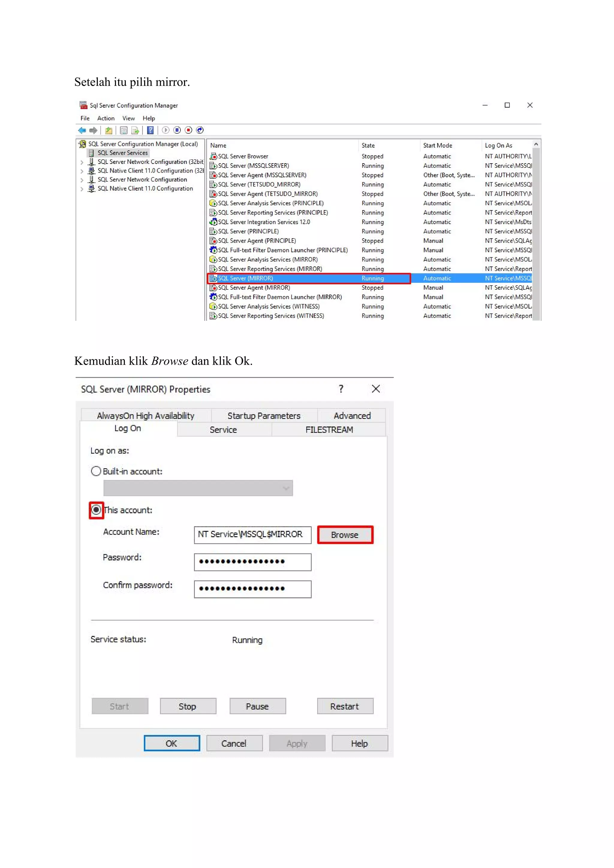Click the OK button
Image resolution: width=614 pixels, height=868 pixels.
172,743
